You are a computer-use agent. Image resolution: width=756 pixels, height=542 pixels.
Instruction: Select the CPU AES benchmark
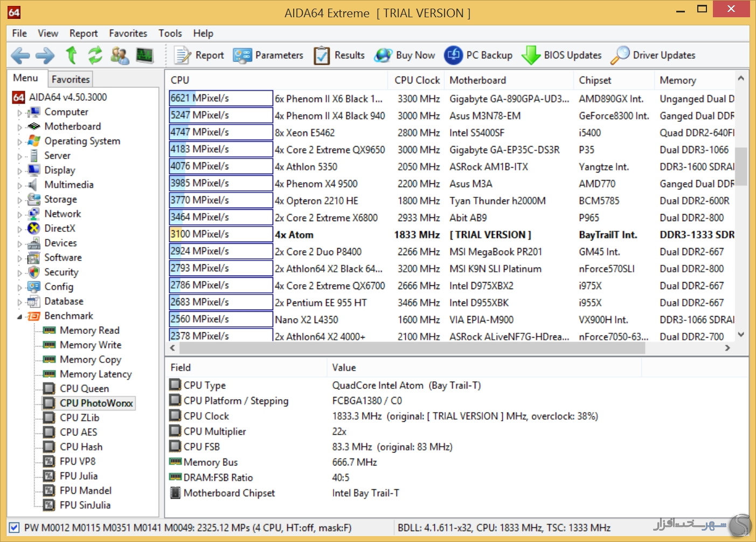tap(78, 432)
